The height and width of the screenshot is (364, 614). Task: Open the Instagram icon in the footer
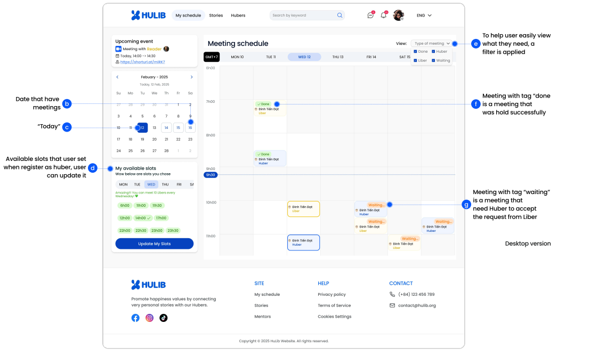150,318
